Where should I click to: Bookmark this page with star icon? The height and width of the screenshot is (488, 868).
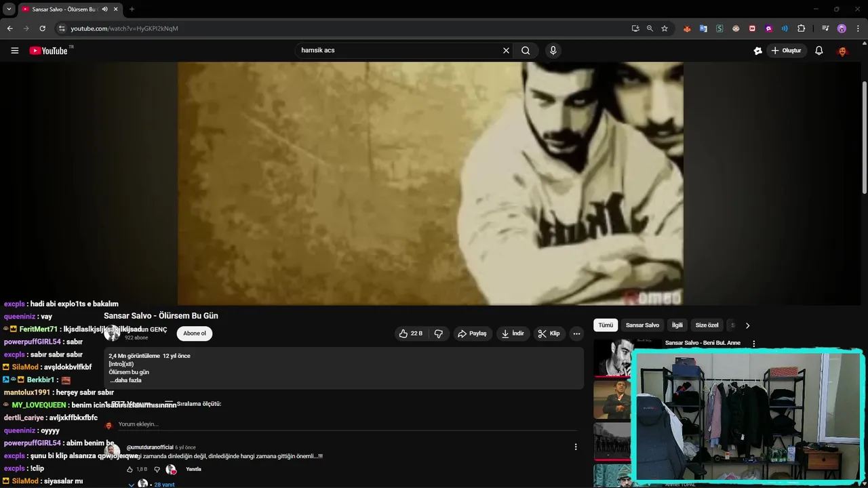665,28
